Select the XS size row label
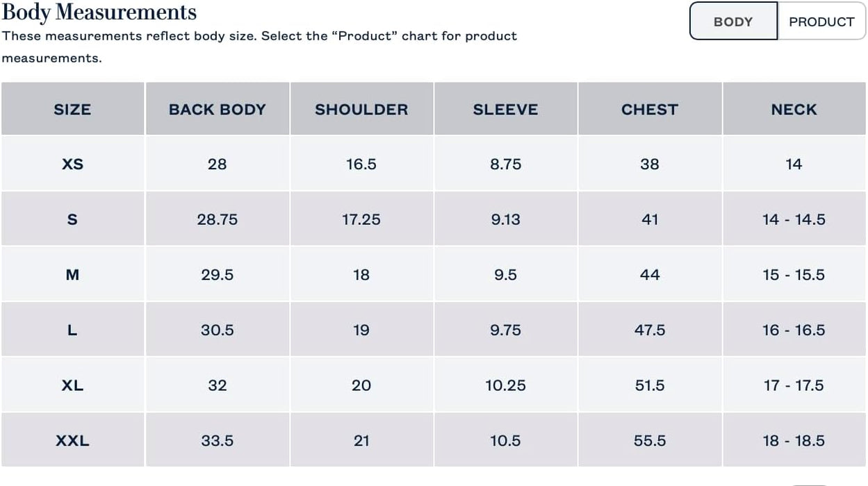 click(x=72, y=165)
